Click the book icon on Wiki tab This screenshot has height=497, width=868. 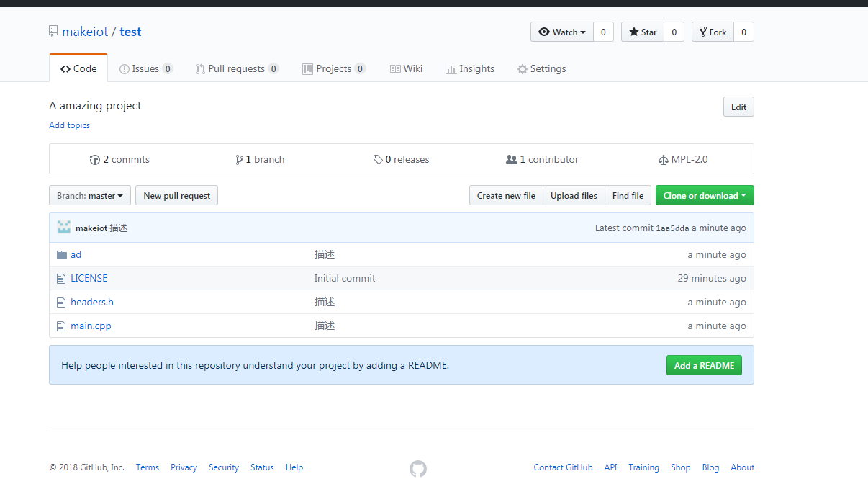(x=395, y=69)
